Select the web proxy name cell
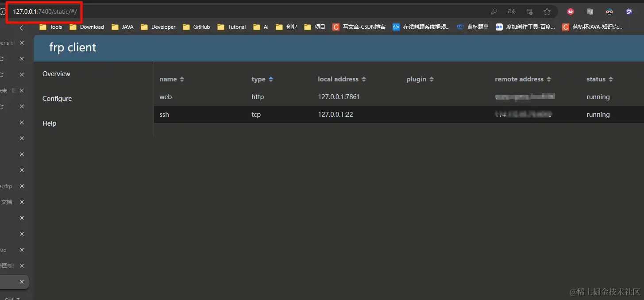This screenshot has height=300, width=644. 166,97
